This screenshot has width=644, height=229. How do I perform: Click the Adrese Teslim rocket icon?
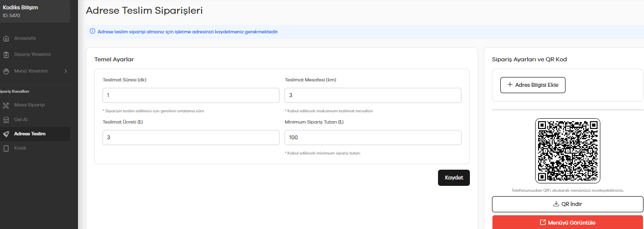pyautogui.click(x=6, y=134)
